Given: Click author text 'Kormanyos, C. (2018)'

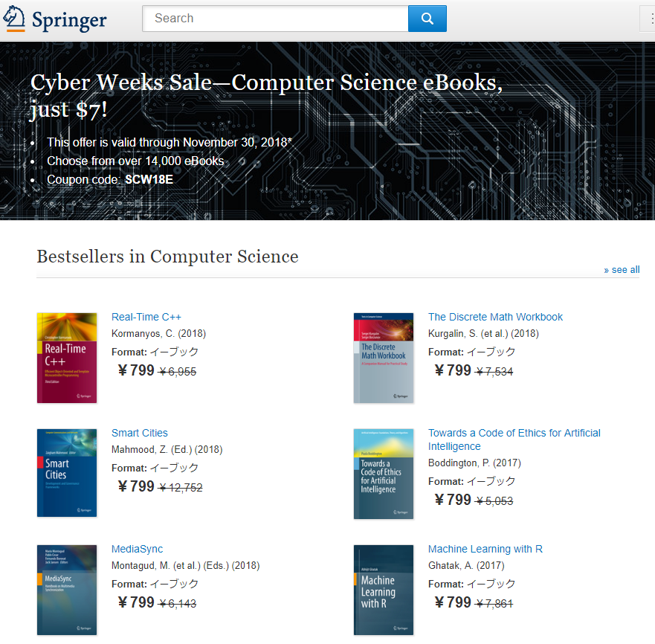Looking at the screenshot, I should [x=159, y=333].
